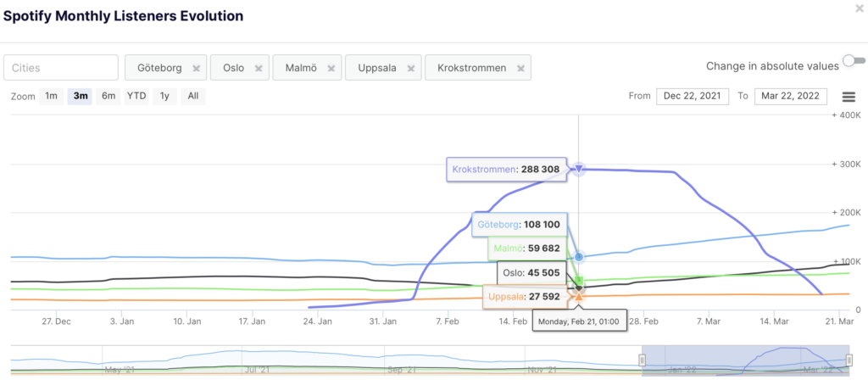Set zoom to 6m
The image size is (868, 391).
point(108,96)
